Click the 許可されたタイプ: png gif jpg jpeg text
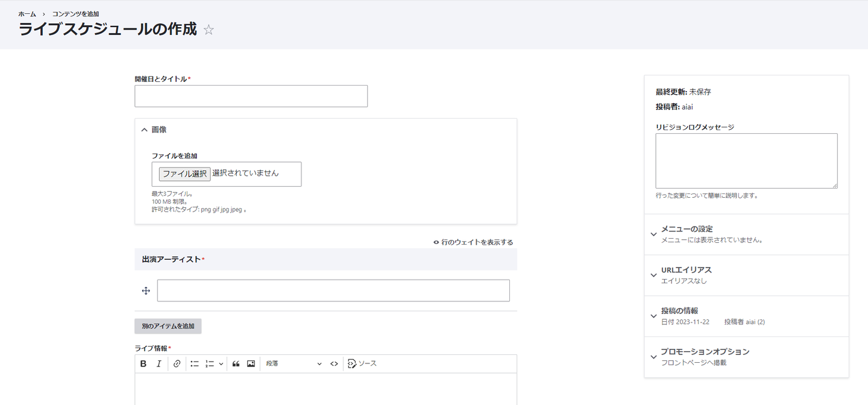The image size is (868, 405). coord(199,210)
